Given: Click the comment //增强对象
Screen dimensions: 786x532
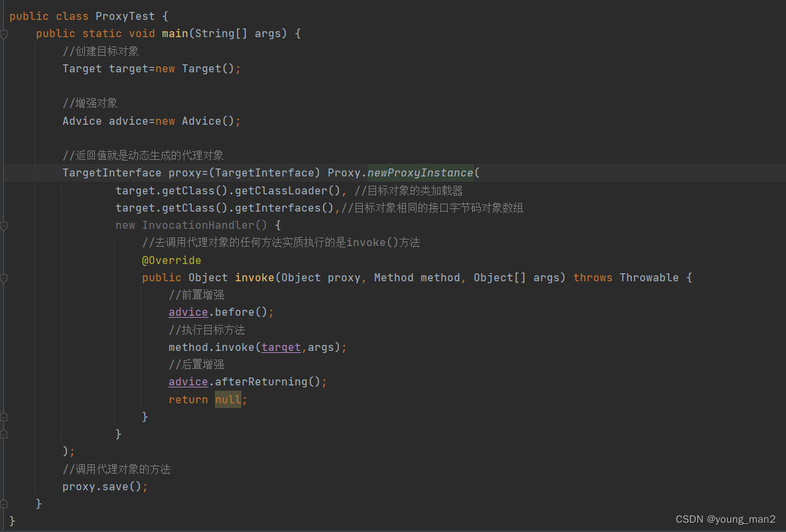Looking at the screenshot, I should [x=90, y=103].
